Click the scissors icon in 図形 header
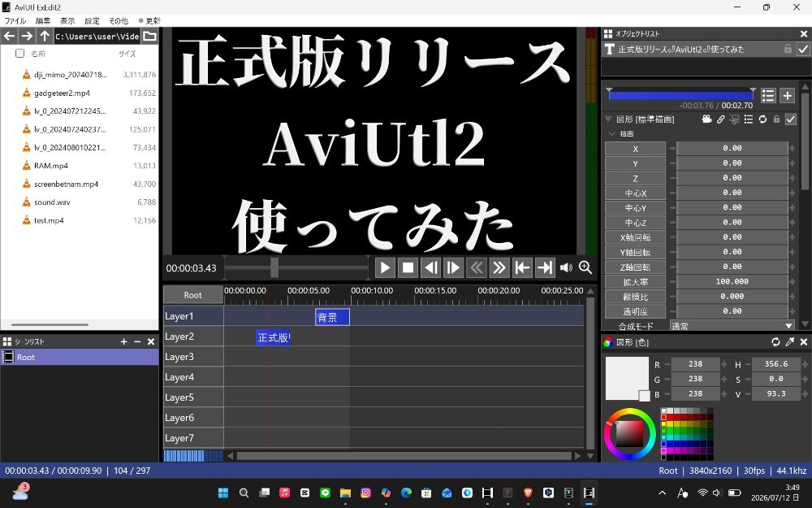Image resolution: width=812 pixels, height=508 pixels. pyautogui.click(x=734, y=119)
